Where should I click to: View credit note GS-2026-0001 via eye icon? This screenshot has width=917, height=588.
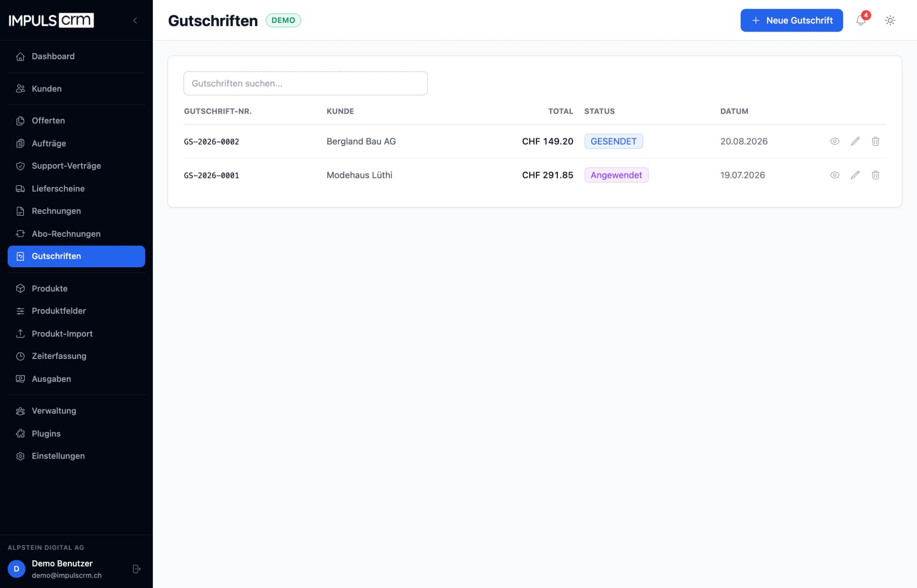835,175
